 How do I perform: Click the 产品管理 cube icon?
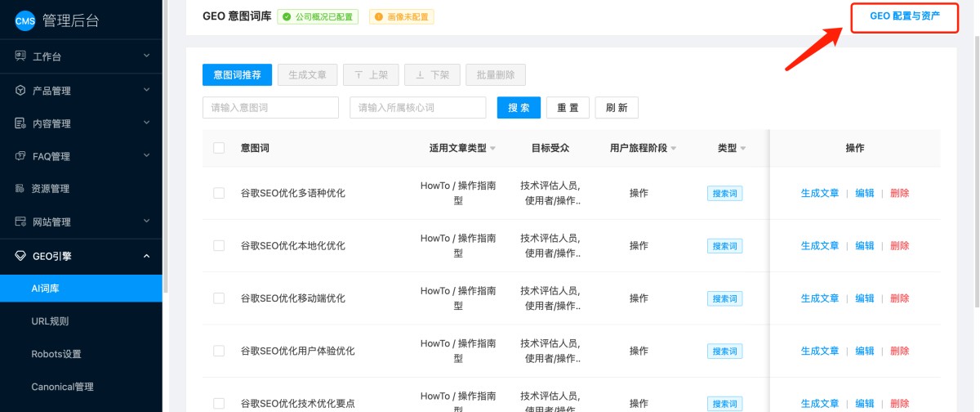pyautogui.click(x=20, y=91)
